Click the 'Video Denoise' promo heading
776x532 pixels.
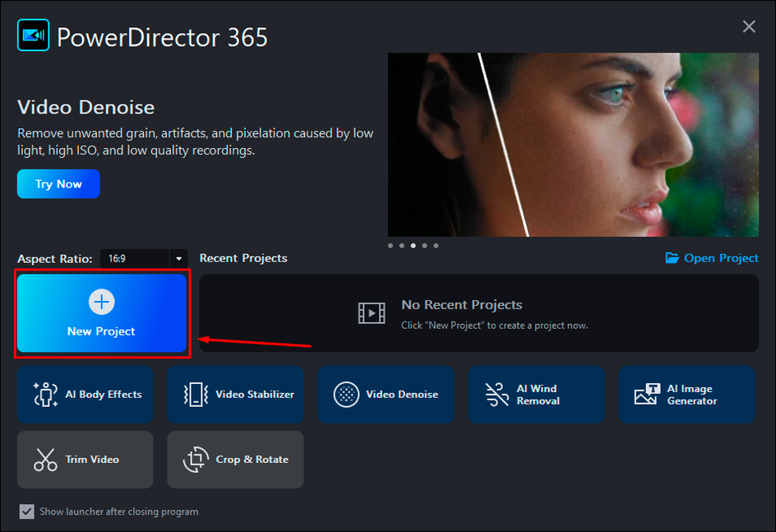tap(86, 108)
